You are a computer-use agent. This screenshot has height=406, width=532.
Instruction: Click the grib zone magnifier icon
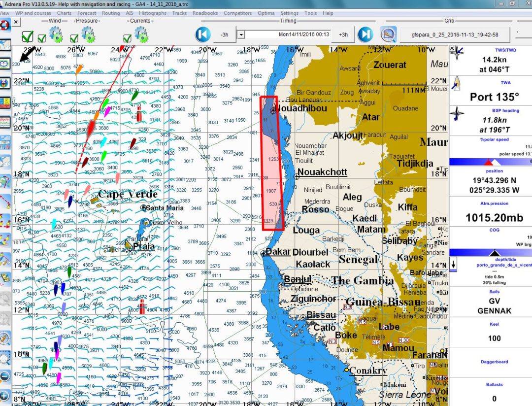point(389,34)
